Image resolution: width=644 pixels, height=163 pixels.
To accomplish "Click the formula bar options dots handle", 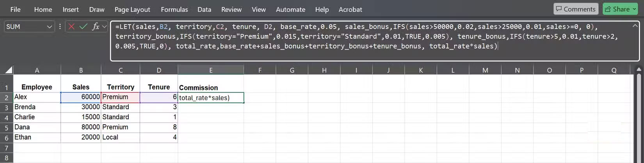I will 60,27.
